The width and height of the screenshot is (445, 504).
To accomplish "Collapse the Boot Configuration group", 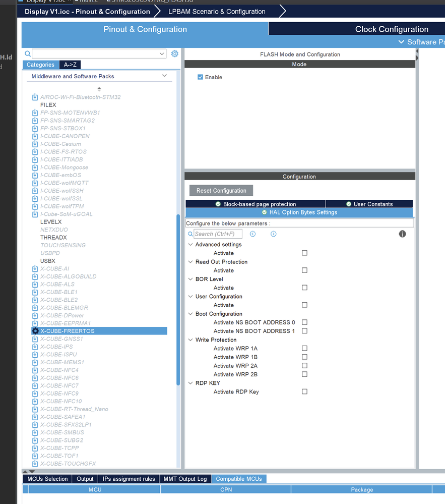I will coord(190,314).
